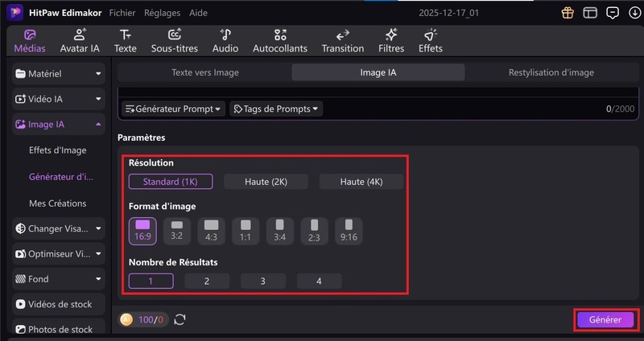Screen dimensions: 644x341
Task: Switch to Texte vers Image tab
Action: (x=205, y=72)
